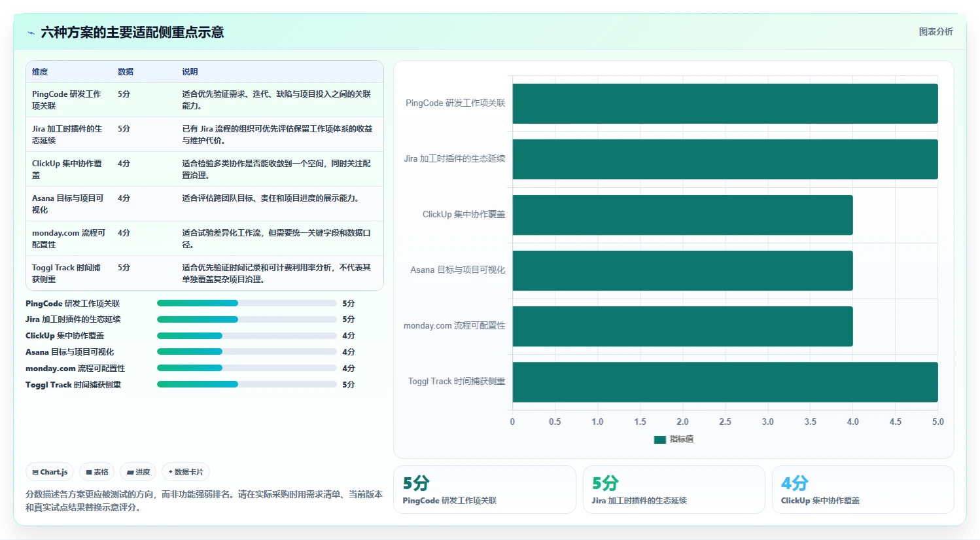The image size is (980, 540).
Task: Select the Chart.js tag chip
Action: point(50,472)
